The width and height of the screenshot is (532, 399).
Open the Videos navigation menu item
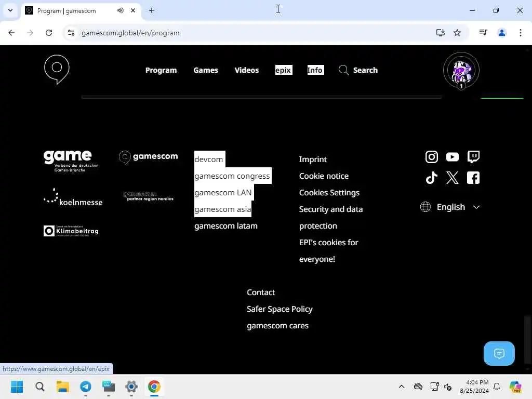[x=247, y=70]
